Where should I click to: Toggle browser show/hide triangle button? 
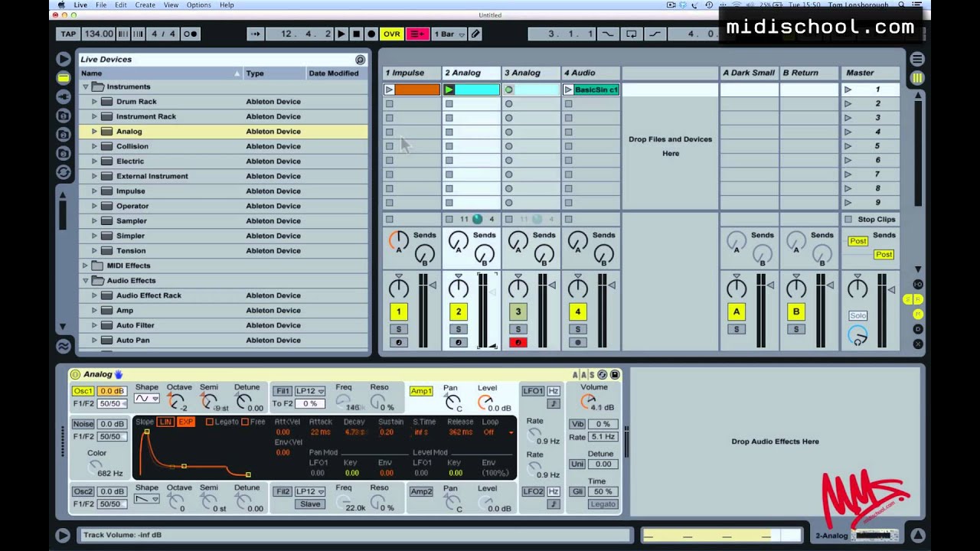[x=64, y=59]
